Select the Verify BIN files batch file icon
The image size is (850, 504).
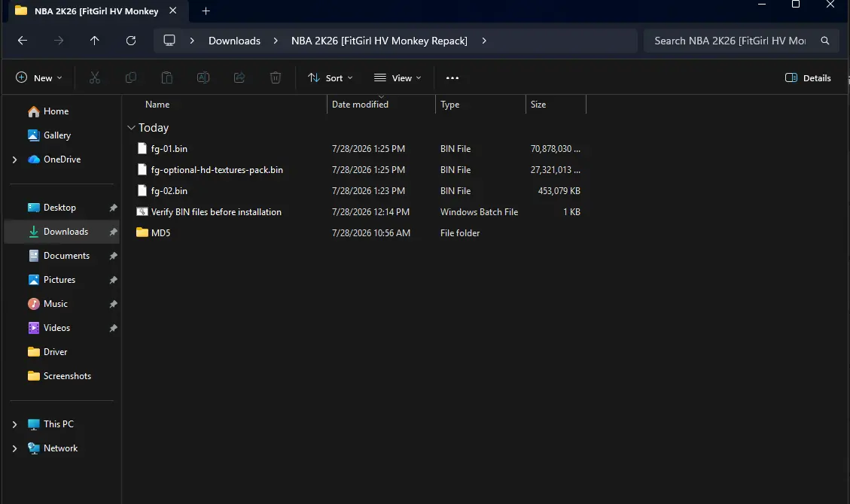142,211
